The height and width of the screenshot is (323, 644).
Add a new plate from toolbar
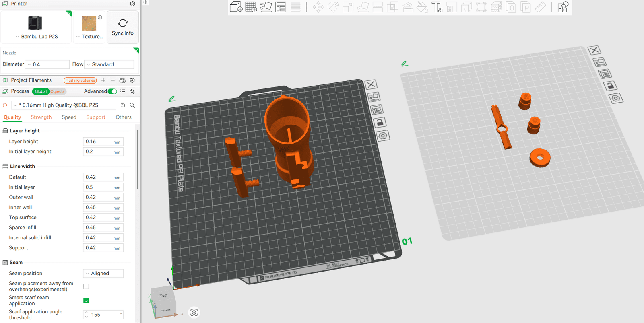pos(251,7)
